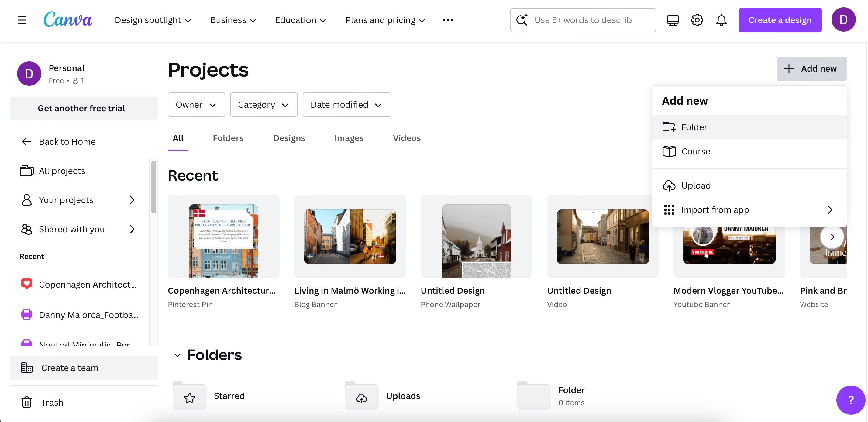Click the Upload icon in Add new menu

click(670, 185)
